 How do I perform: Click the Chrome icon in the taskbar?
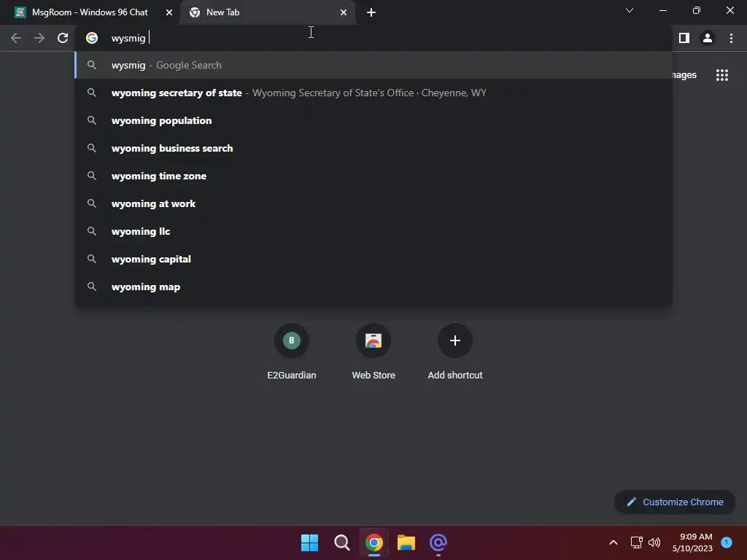point(374,542)
